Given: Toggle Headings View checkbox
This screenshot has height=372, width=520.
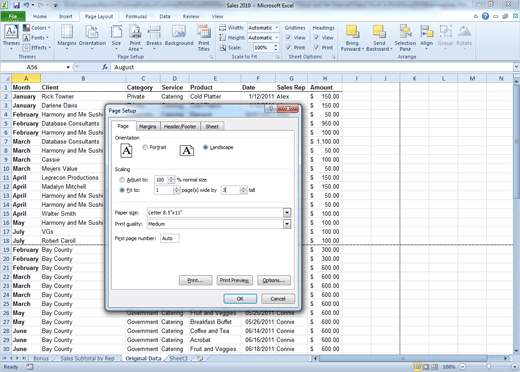Looking at the screenshot, I should [x=316, y=38].
